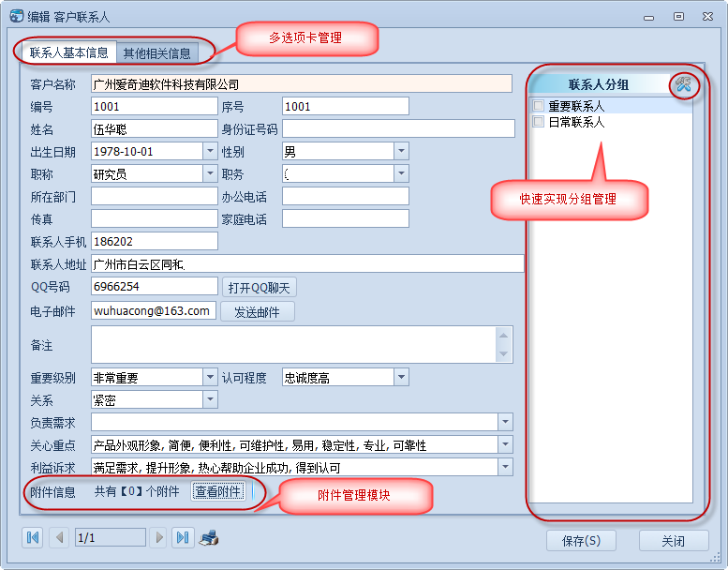
Task: Click the 备注 scrollbar down arrow
Action: click(504, 354)
